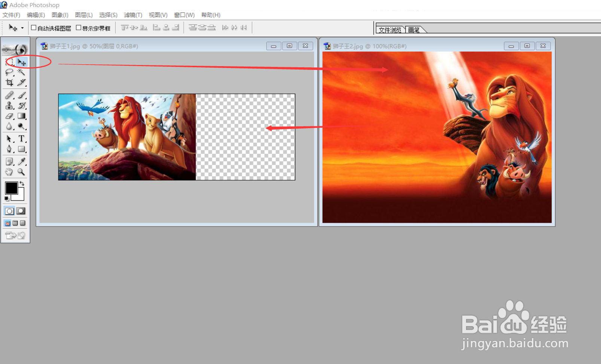
Task: Open the Move tool preset picker arrow
Action: coord(22,28)
